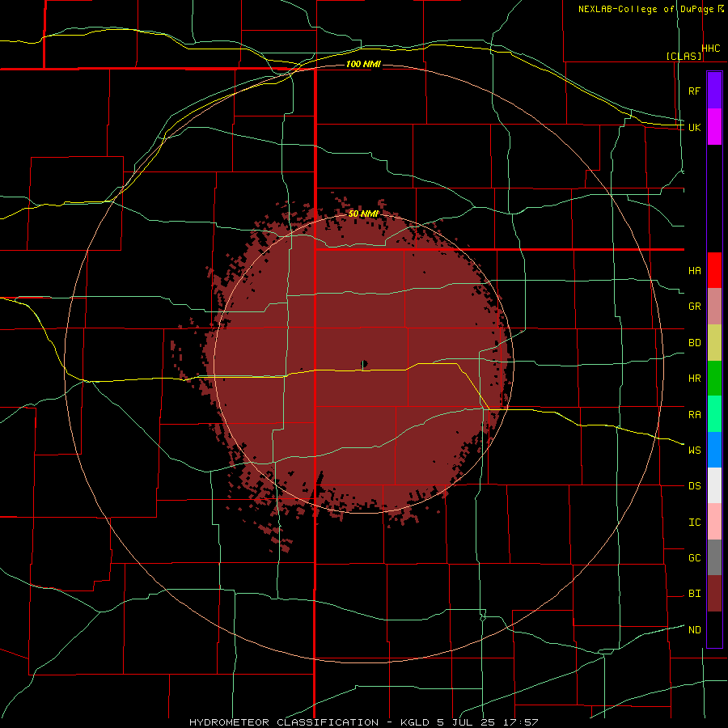Click the DS legend label
Image resolution: width=728 pixels, height=728 pixels.
(695, 486)
